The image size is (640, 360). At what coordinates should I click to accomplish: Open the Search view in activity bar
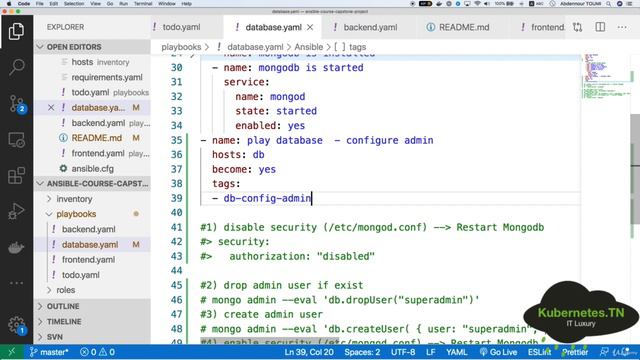click(16, 67)
